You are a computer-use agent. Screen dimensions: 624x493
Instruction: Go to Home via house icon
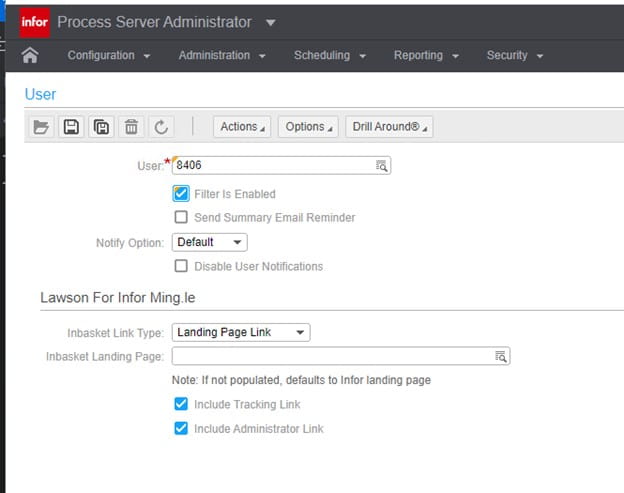[30, 55]
